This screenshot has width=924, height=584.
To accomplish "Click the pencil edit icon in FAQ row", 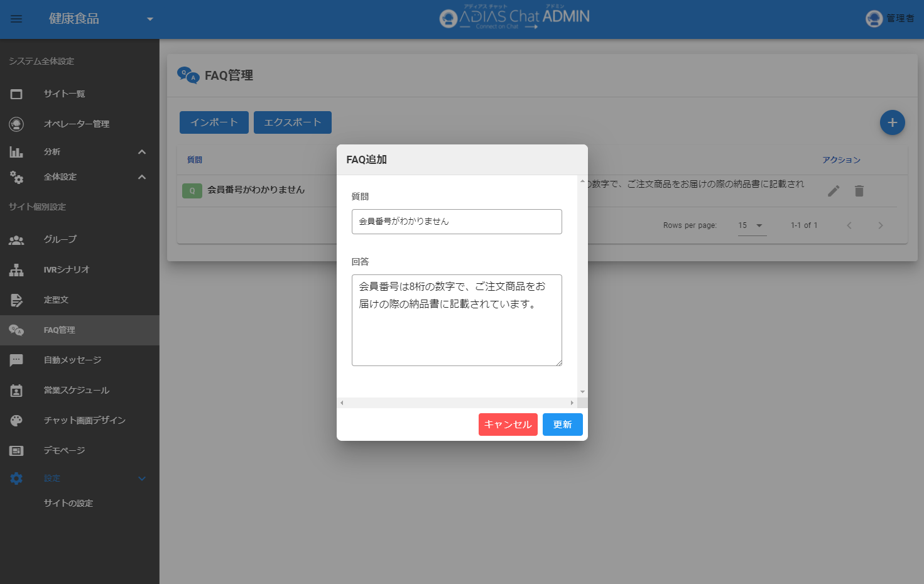I will pos(834,191).
